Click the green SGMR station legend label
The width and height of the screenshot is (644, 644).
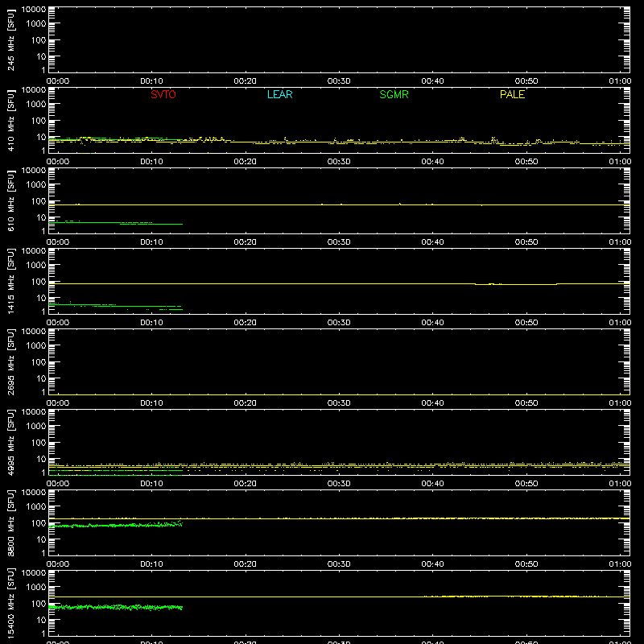394,94
